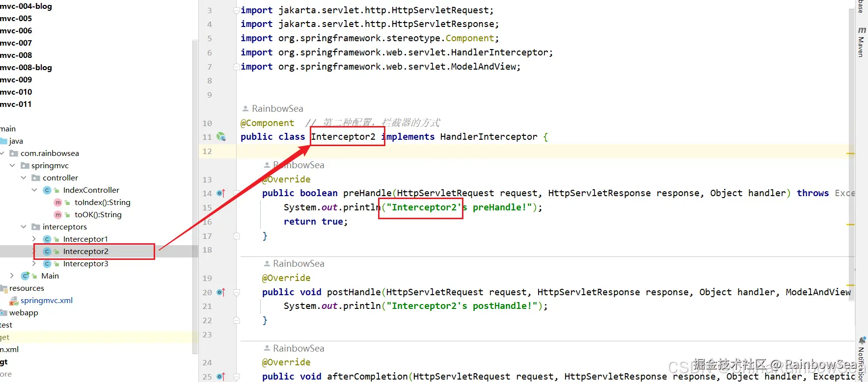Select the mvc-004-blog module

coord(26,6)
